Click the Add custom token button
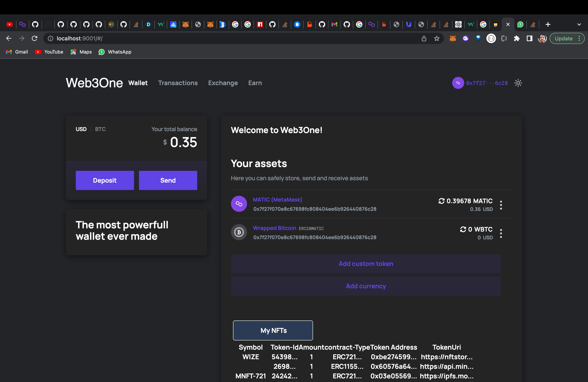The image size is (588, 382). (366, 263)
